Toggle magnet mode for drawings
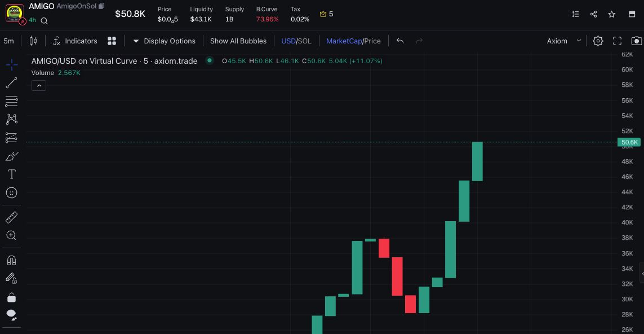Image resolution: width=644 pixels, height=334 pixels. (x=11, y=260)
